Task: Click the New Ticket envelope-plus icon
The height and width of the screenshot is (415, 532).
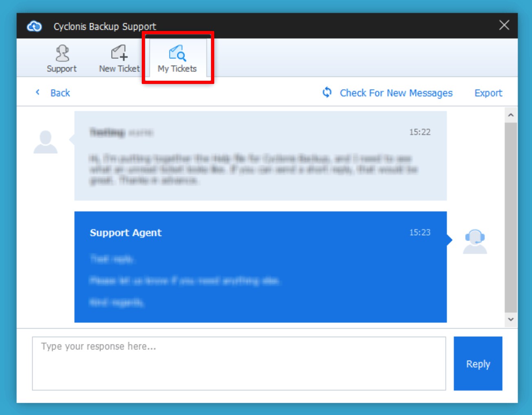Action: coord(119,53)
